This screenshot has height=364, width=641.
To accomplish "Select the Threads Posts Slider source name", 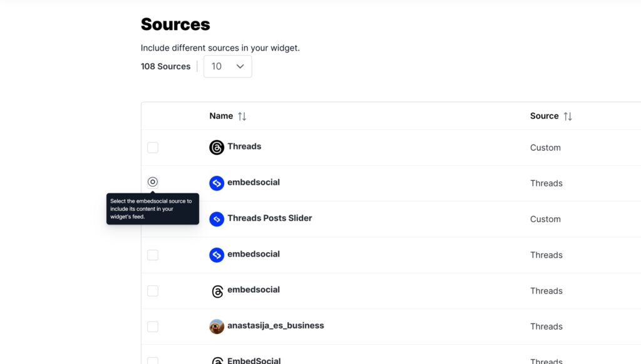I will pyautogui.click(x=269, y=219).
